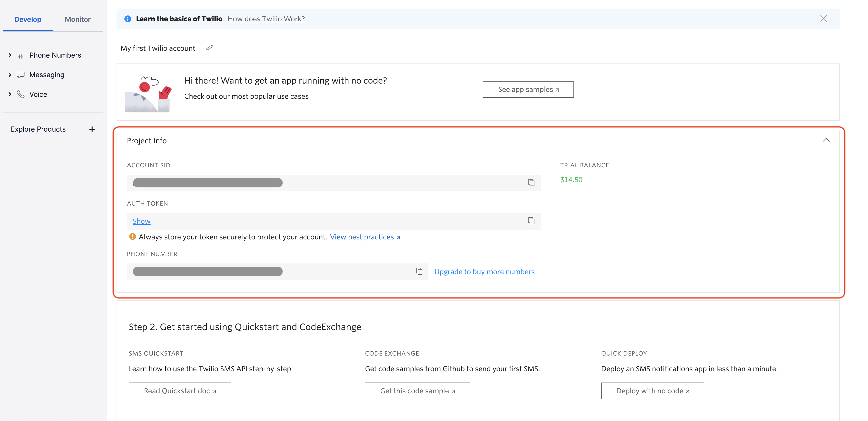Image resolution: width=868 pixels, height=421 pixels.
Task: Click the Project Info heading
Action: coord(147,141)
